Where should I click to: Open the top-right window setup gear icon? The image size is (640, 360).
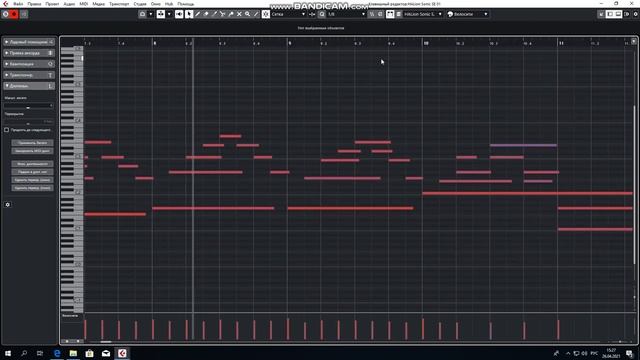click(x=636, y=14)
